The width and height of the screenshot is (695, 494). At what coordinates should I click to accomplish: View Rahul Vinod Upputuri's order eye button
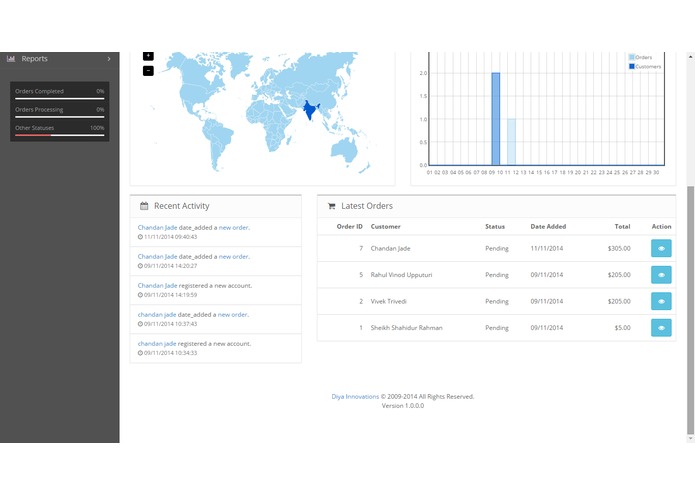click(x=661, y=275)
